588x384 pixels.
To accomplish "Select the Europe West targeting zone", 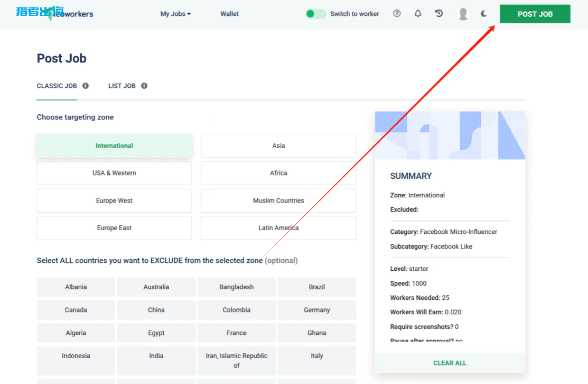I will coord(114,200).
